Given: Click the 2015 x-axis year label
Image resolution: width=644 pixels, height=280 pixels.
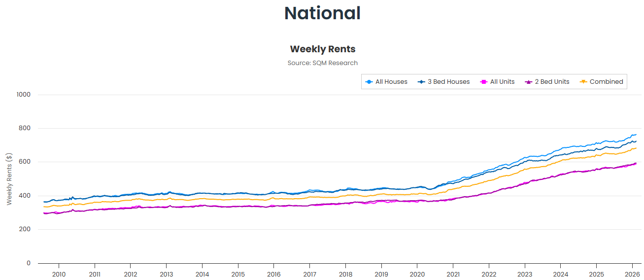Looking at the screenshot, I should coord(238,274).
